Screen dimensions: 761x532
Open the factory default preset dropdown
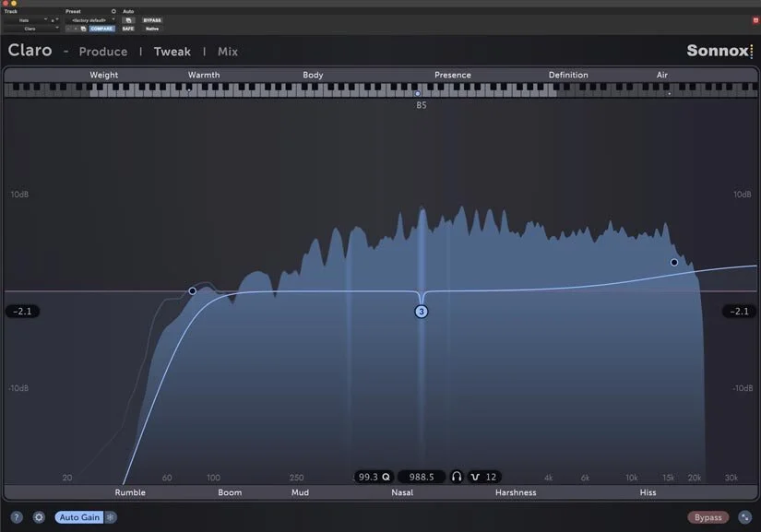click(x=90, y=20)
